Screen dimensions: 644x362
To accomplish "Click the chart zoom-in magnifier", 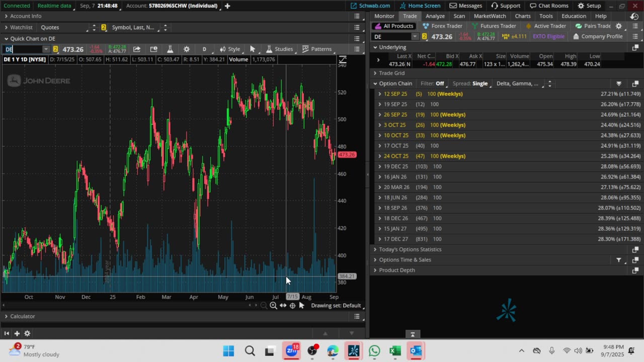I will coord(273,306).
